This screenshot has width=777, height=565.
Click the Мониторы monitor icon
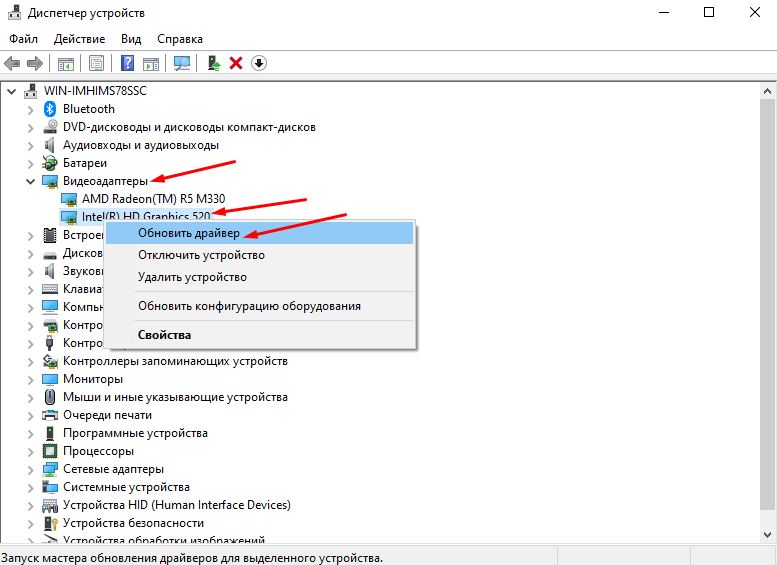click(50, 379)
